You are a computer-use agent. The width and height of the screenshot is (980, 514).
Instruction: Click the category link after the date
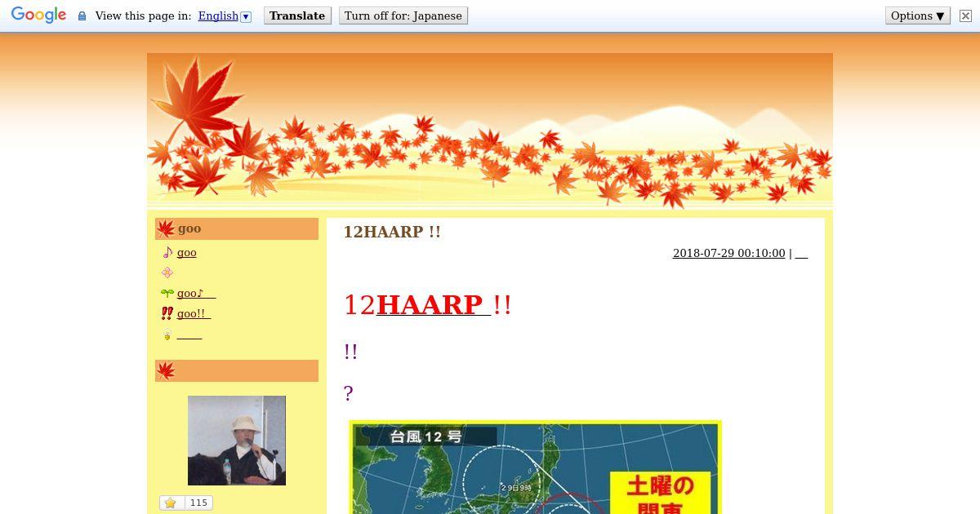pyautogui.click(x=801, y=254)
